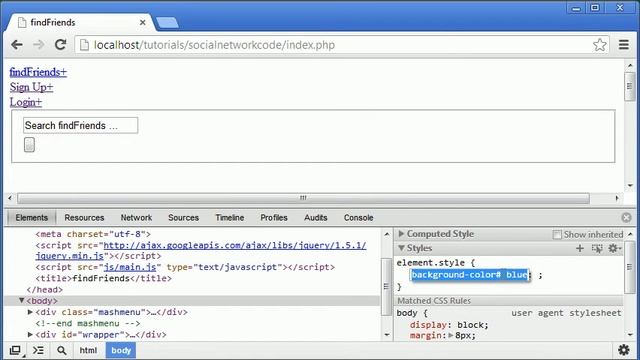640x360 pixels.
Task: Add a new style rule plus icon
Action: [580, 248]
